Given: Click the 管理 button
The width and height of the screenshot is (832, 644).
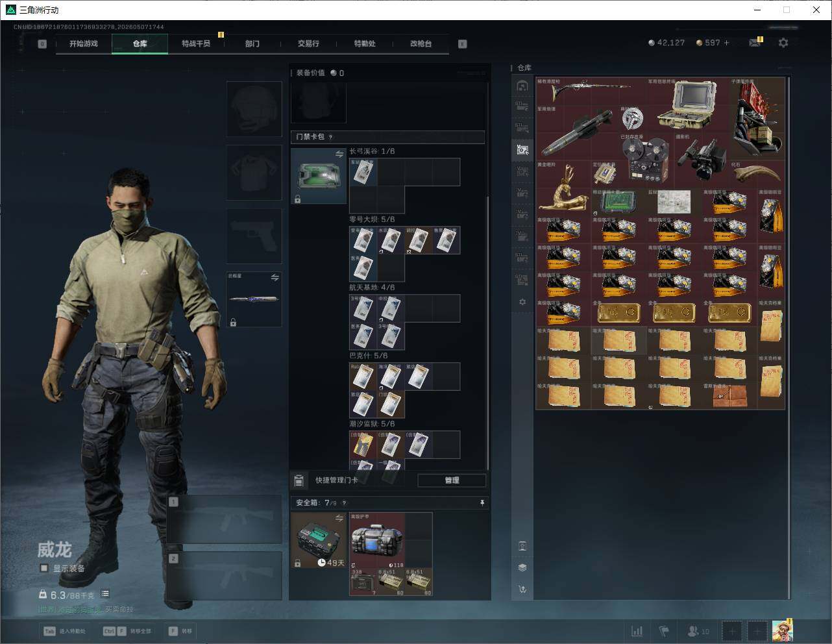Looking at the screenshot, I should pyautogui.click(x=452, y=480).
